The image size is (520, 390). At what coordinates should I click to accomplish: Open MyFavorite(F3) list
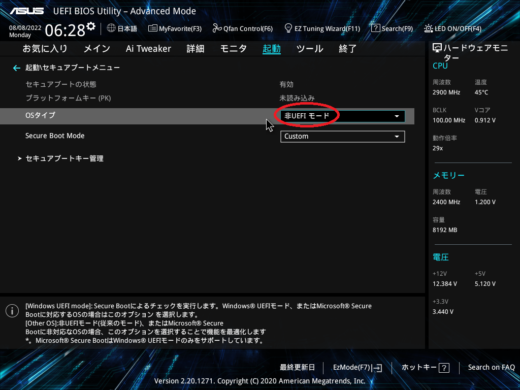pos(175,29)
